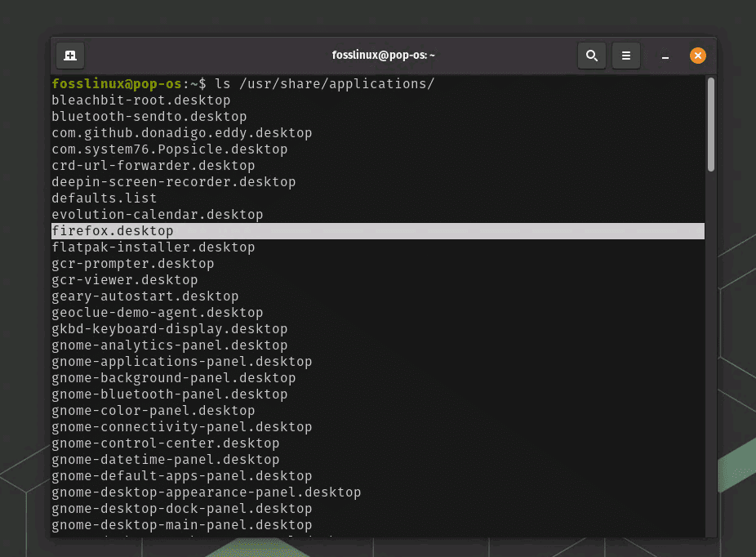Click the highlighted firefox.desktop line
Screen dimensions: 756x557
(x=113, y=230)
